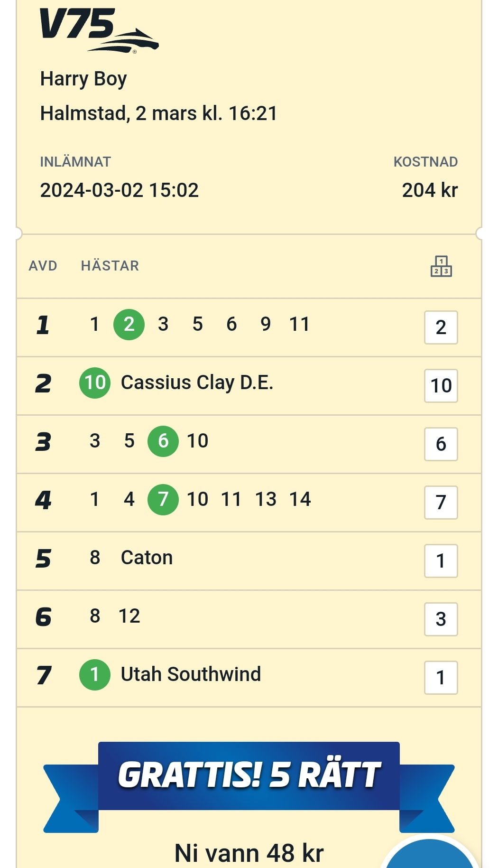This screenshot has height=868, width=498.
Task: Tap green circle 10 Cassius Clay D.E.
Action: 95,383
